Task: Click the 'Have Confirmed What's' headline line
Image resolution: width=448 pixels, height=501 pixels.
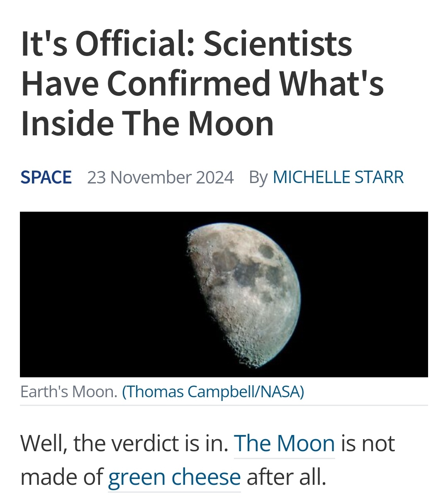Action: click(202, 84)
